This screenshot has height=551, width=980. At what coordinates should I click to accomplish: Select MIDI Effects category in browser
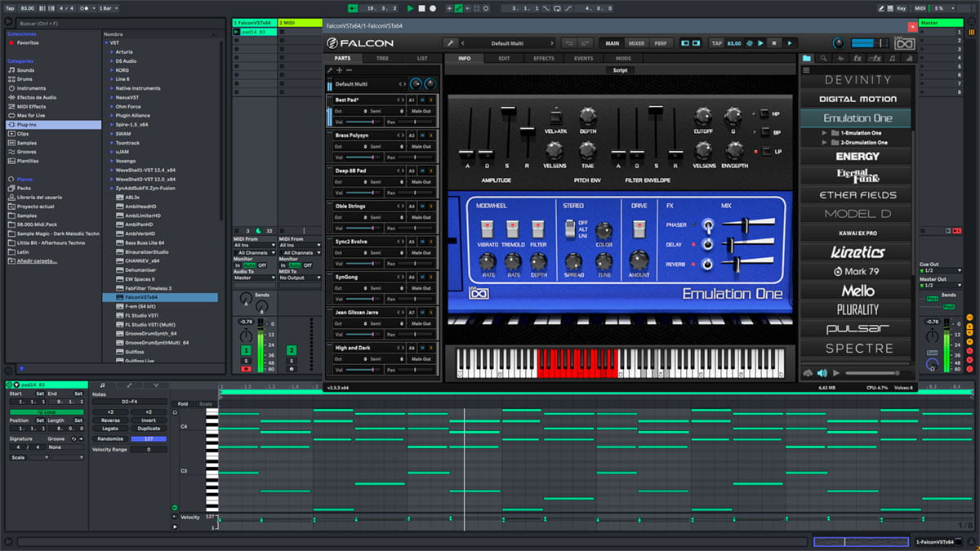point(31,106)
